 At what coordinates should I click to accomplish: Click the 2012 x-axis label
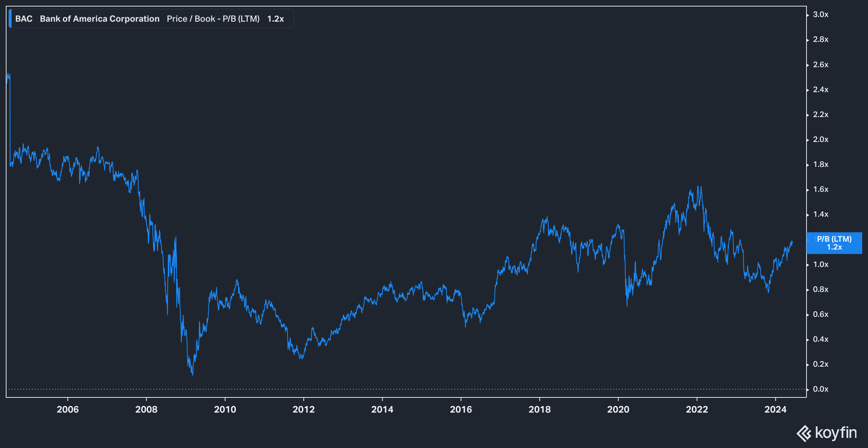click(x=303, y=409)
